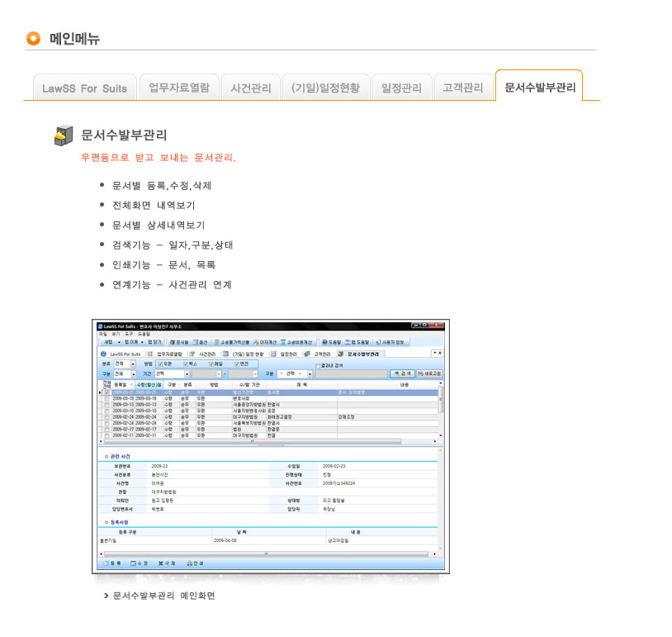This screenshot has height=637, width=672.
Task: Open the start date picker dropdown
Action: [x=219, y=374]
